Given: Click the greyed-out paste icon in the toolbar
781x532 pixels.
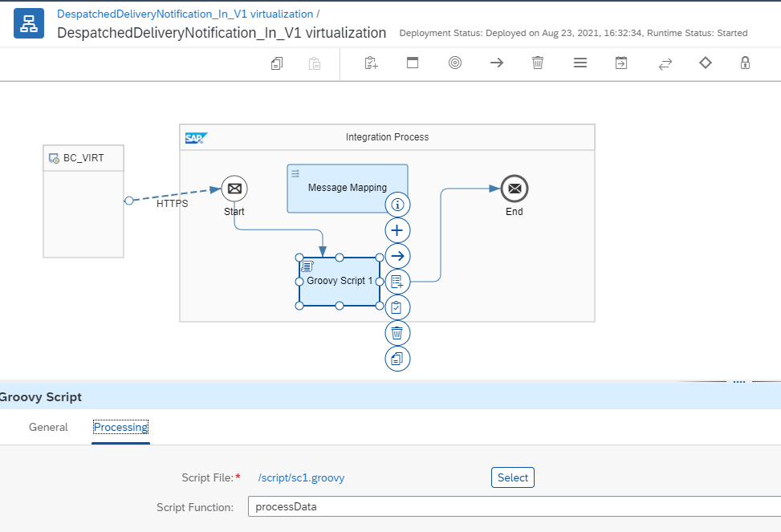Looking at the screenshot, I should tap(315, 63).
